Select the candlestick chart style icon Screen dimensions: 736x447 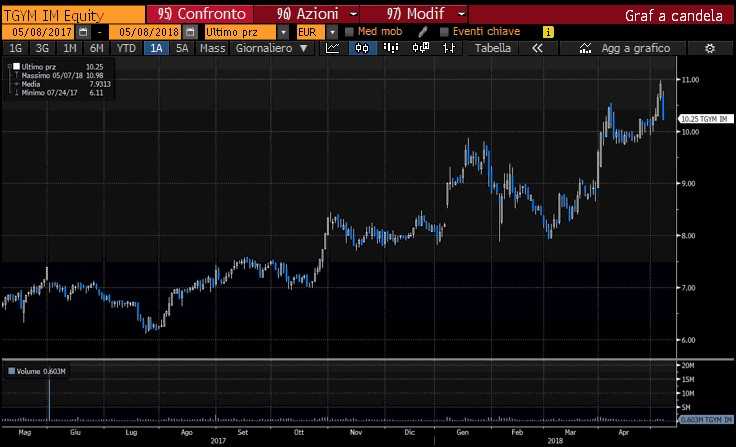362,48
